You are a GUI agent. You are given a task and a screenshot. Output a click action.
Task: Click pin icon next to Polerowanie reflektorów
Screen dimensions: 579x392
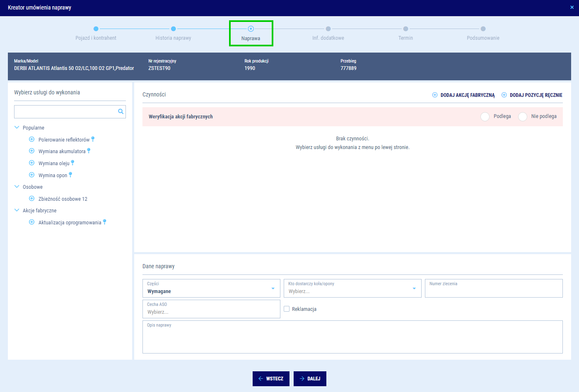[93, 139]
